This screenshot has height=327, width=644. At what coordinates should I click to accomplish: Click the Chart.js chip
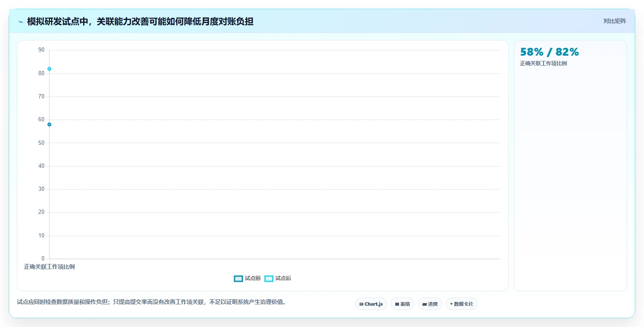point(371,304)
